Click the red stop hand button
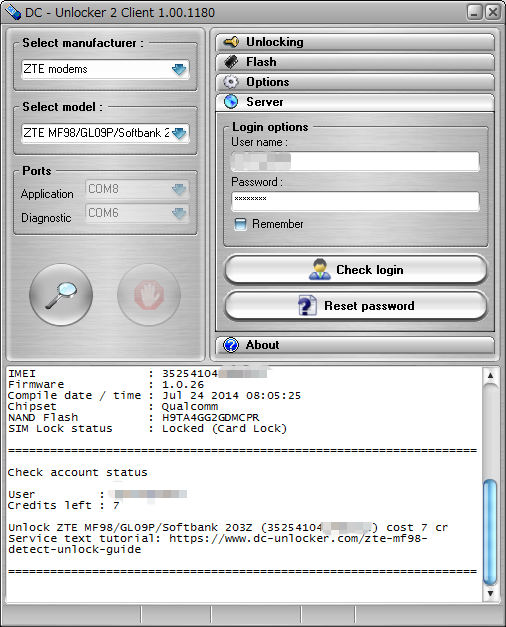The image size is (506, 627). click(x=149, y=295)
